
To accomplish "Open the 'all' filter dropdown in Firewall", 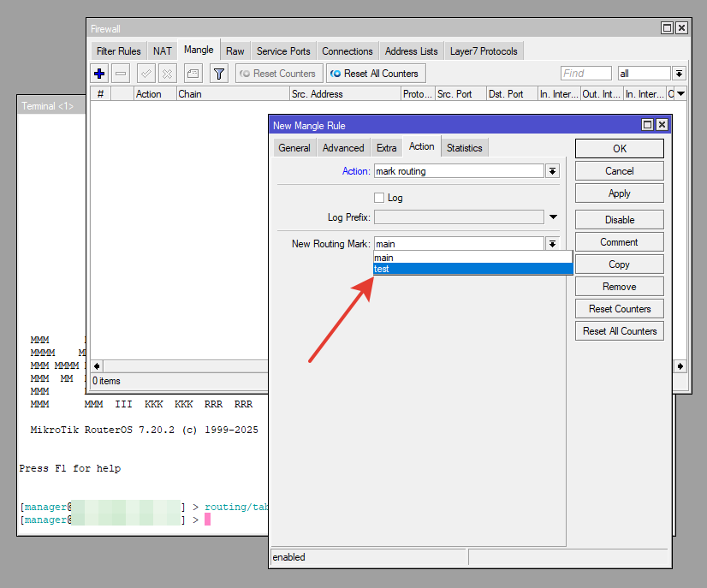I will [x=679, y=74].
